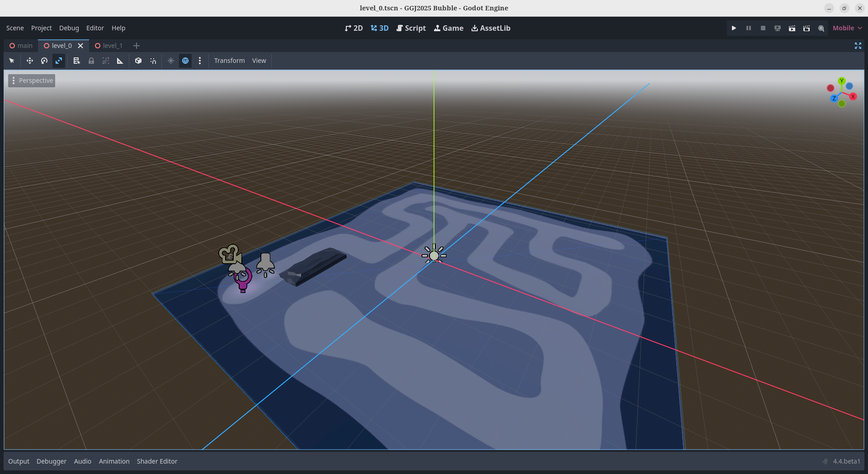Image resolution: width=868 pixels, height=474 pixels.
Task: Switch to the Game workspace
Action: coord(448,28)
